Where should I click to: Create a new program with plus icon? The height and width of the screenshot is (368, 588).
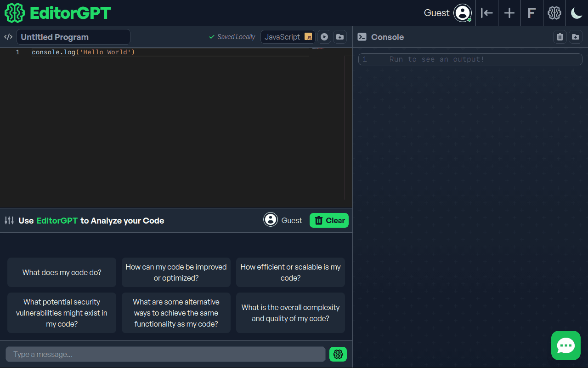point(509,13)
